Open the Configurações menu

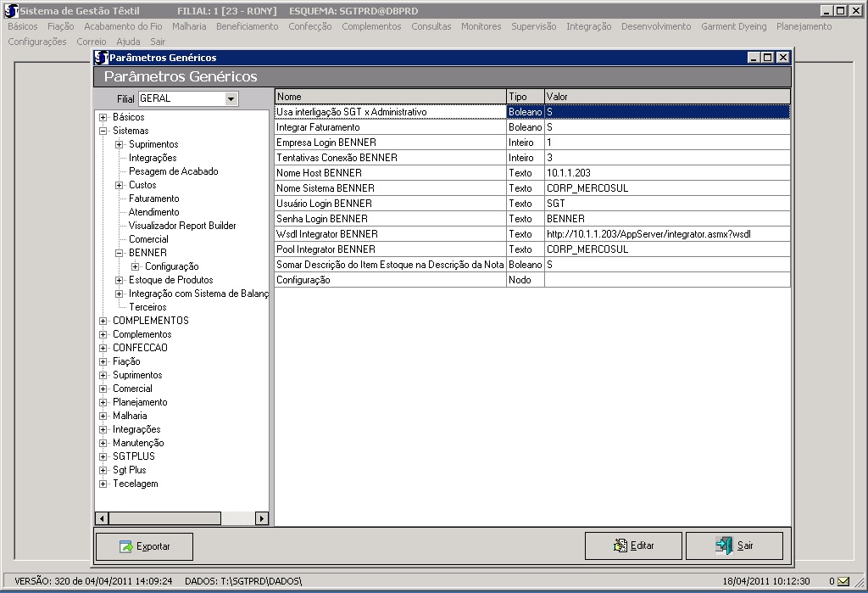point(36,42)
